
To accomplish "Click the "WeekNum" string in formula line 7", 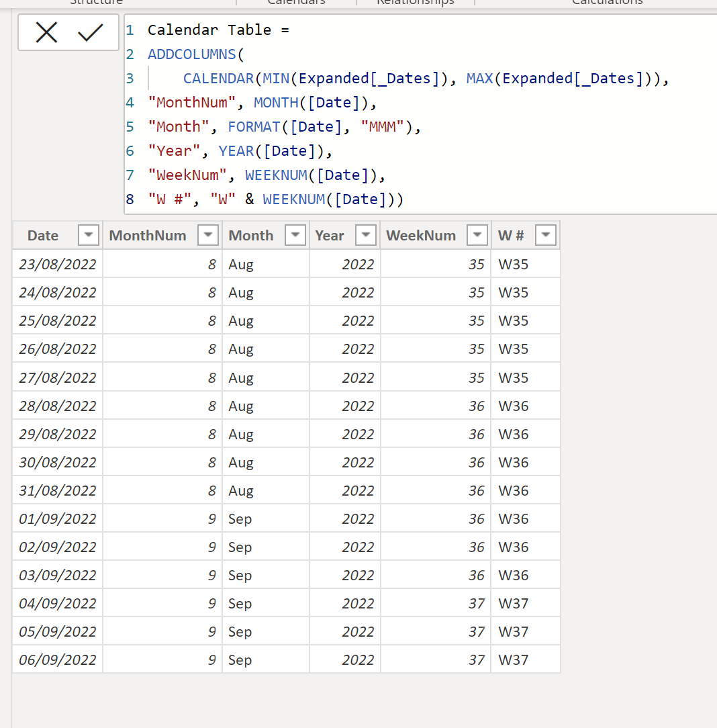I will (x=187, y=175).
